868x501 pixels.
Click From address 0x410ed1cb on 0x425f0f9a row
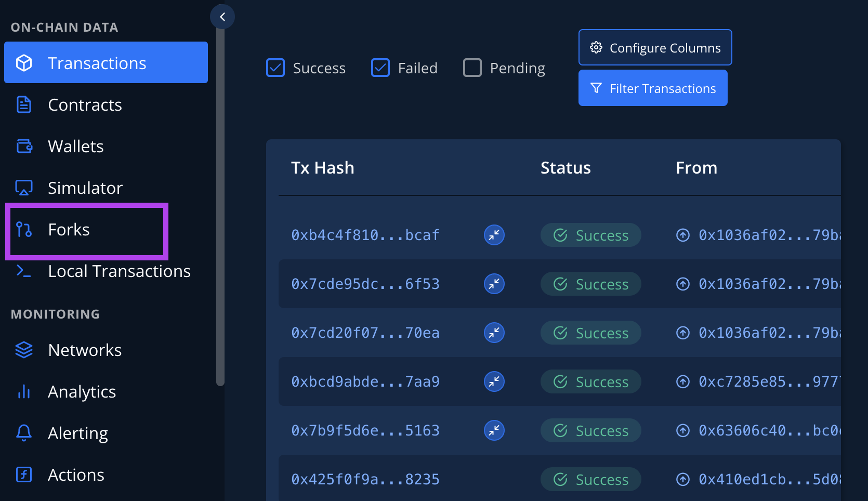769,479
